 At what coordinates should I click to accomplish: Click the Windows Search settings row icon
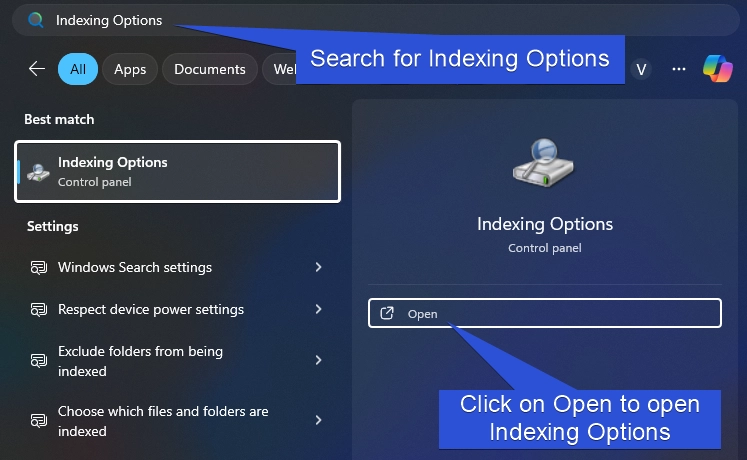pyautogui.click(x=39, y=268)
